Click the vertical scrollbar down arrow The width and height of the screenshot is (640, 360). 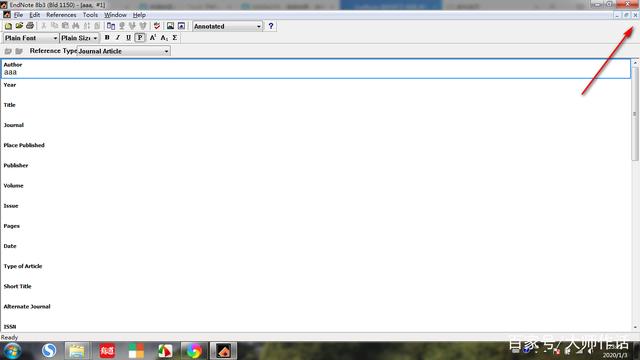635,327
